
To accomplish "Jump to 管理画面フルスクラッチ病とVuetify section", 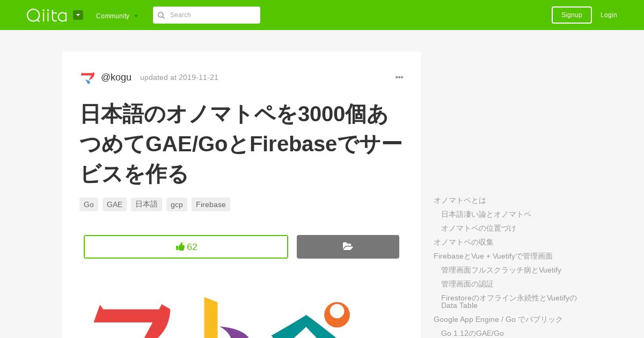I will coord(501,270).
